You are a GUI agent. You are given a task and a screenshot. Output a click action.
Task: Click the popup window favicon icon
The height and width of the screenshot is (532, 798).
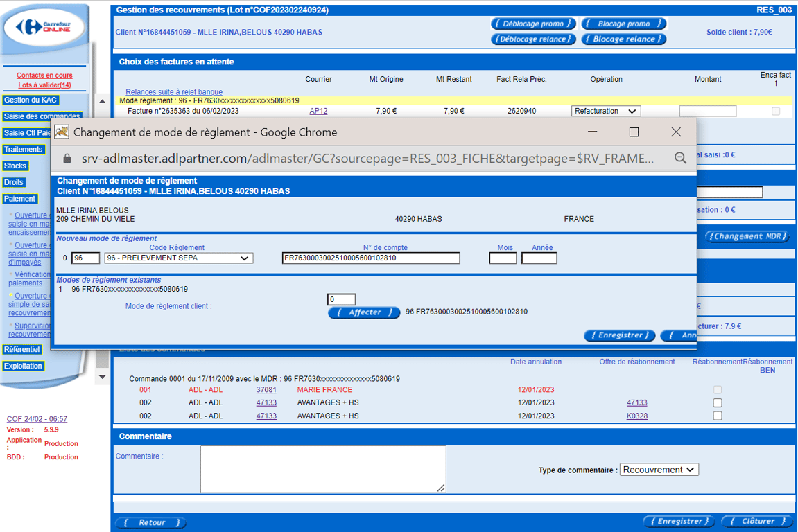[x=62, y=132]
